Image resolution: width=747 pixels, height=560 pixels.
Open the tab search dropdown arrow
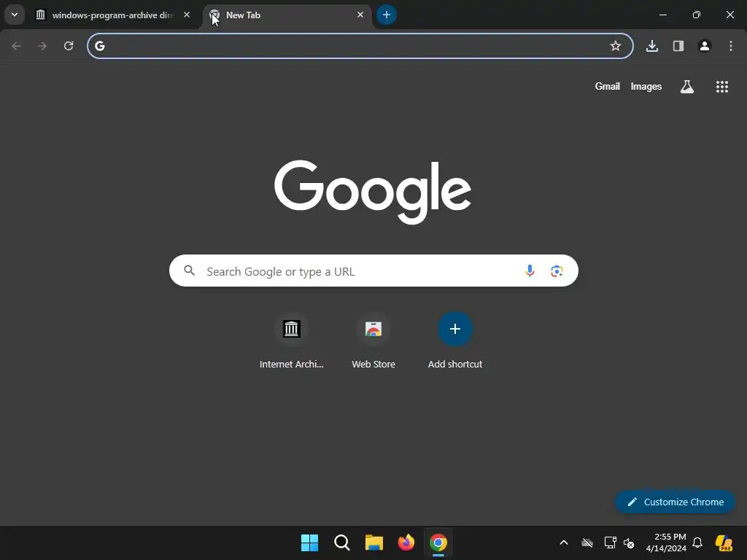(15, 15)
